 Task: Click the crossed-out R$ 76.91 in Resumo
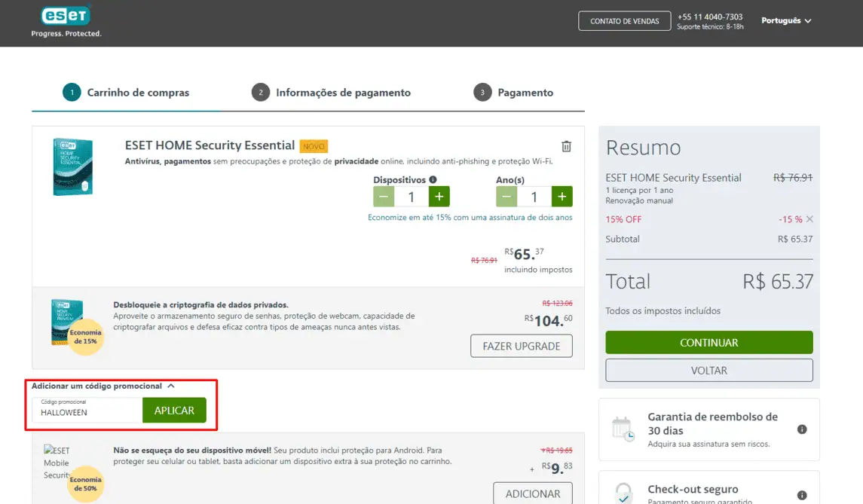[793, 177]
